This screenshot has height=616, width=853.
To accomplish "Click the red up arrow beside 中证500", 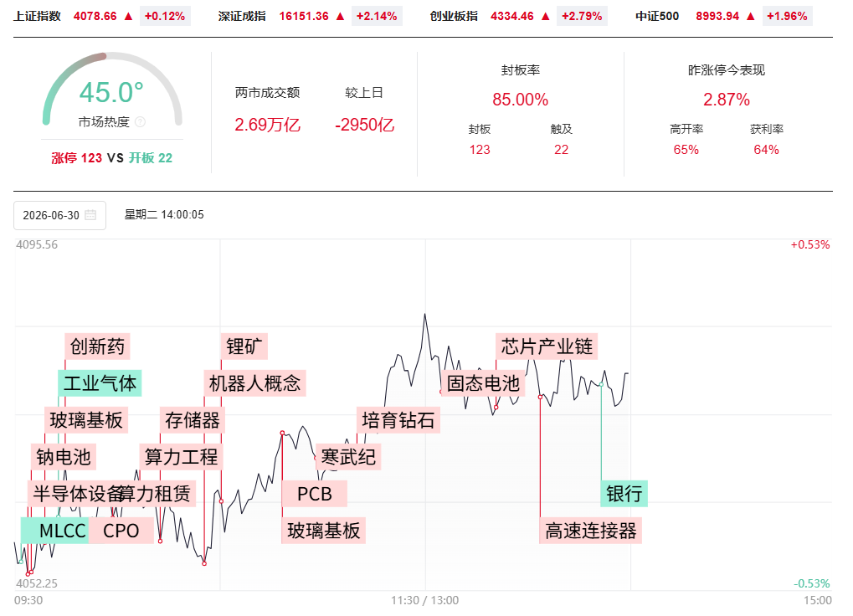I will pyautogui.click(x=751, y=16).
